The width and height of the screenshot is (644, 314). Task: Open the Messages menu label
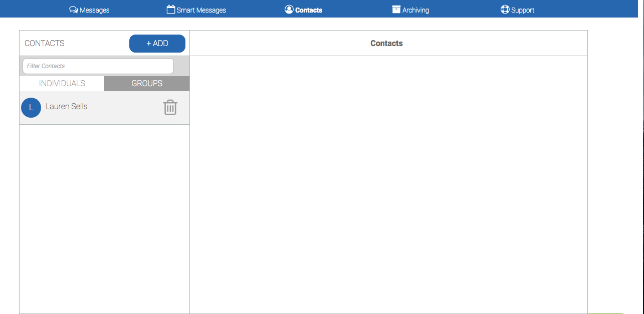[x=95, y=10]
